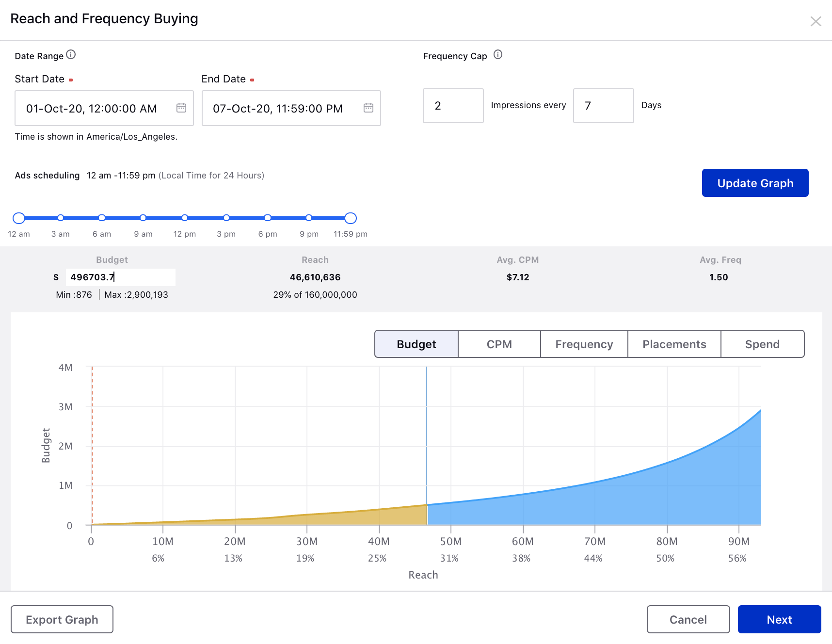Switch to the CPM graph tab
This screenshot has width=832, height=644.
click(x=499, y=344)
